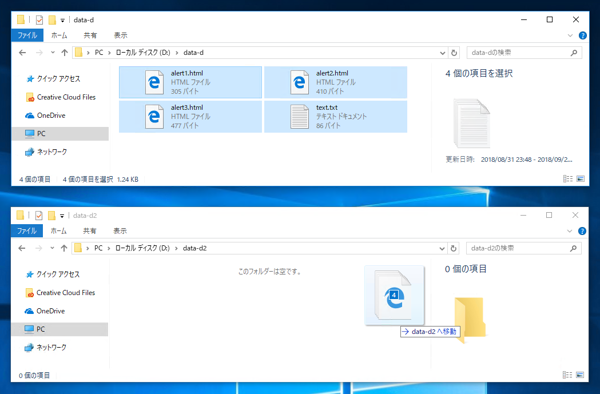The width and height of the screenshot is (600, 394).
Task: Go back in data-d2 window
Action: click(x=22, y=248)
